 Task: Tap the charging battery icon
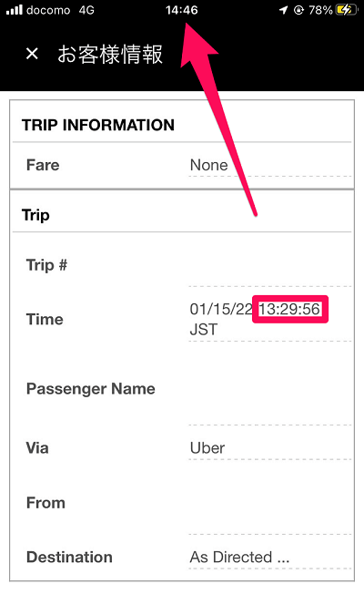click(x=346, y=10)
